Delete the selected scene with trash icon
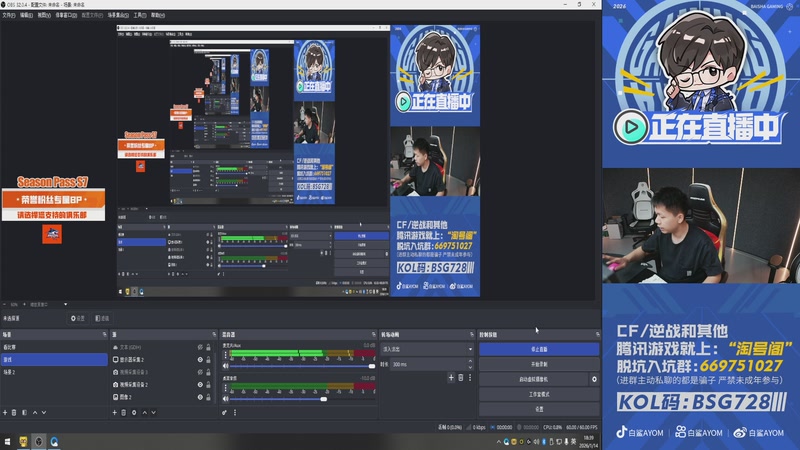This screenshot has height=450, width=800. [14, 412]
